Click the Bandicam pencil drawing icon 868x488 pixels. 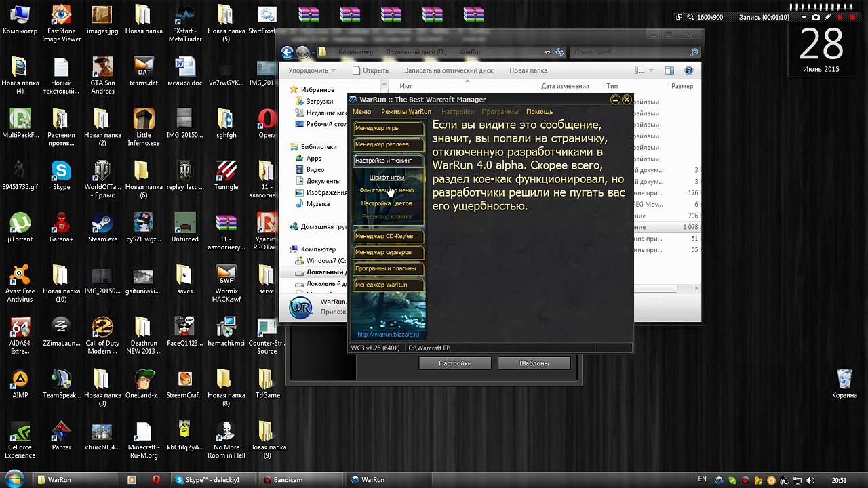[828, 17]
